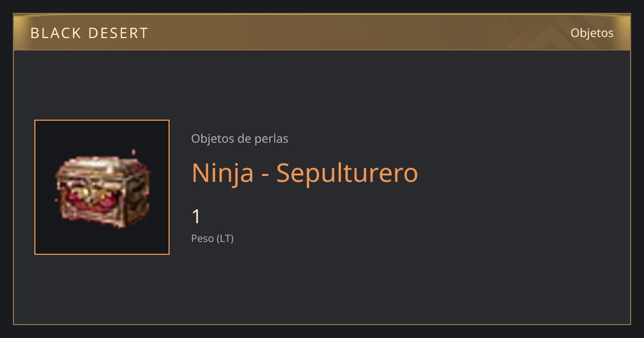Click the weight value 1
The height and width of the screenshot is (338, 644).
pos(196,217)
